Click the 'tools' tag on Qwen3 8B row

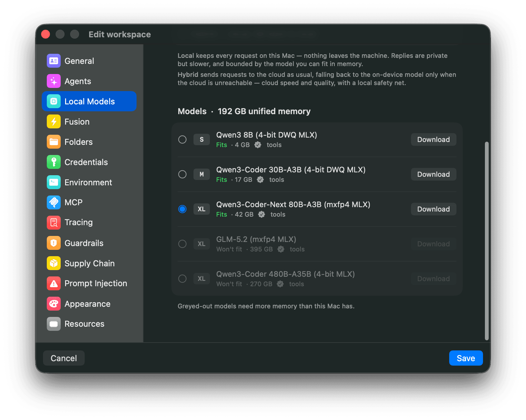point(274,145)
